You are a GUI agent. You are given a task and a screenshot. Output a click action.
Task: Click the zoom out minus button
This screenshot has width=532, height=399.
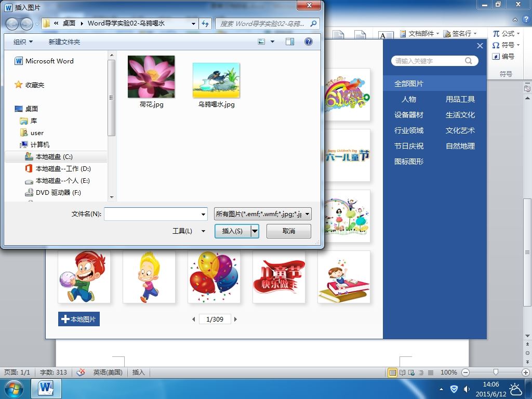click(466, 373)
